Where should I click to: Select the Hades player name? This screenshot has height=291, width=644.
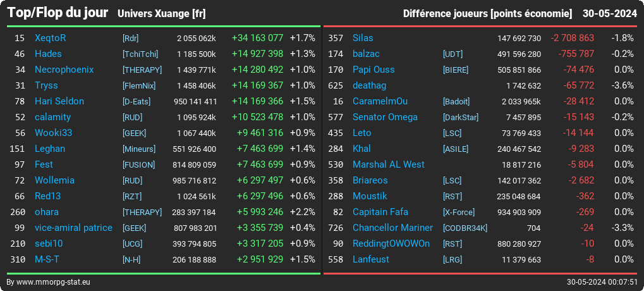pos(47,54)
